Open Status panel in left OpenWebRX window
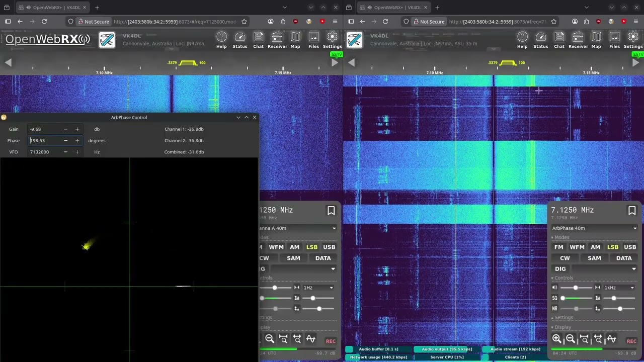644x362 pixels. coord(240,40)
